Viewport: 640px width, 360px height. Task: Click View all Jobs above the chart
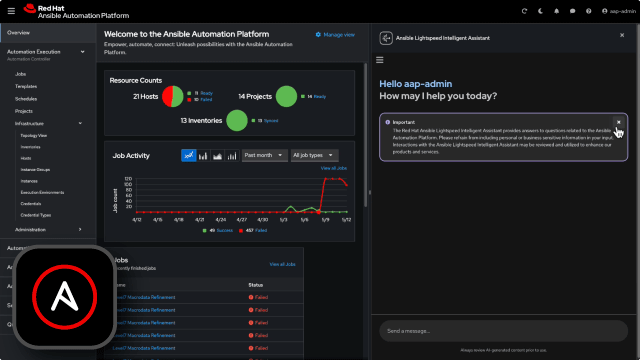click(333, 168)
